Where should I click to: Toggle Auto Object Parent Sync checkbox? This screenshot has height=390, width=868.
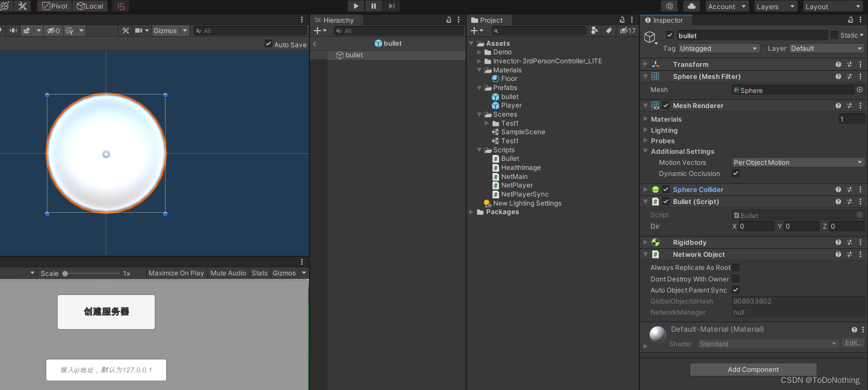(x=735, y=290)
